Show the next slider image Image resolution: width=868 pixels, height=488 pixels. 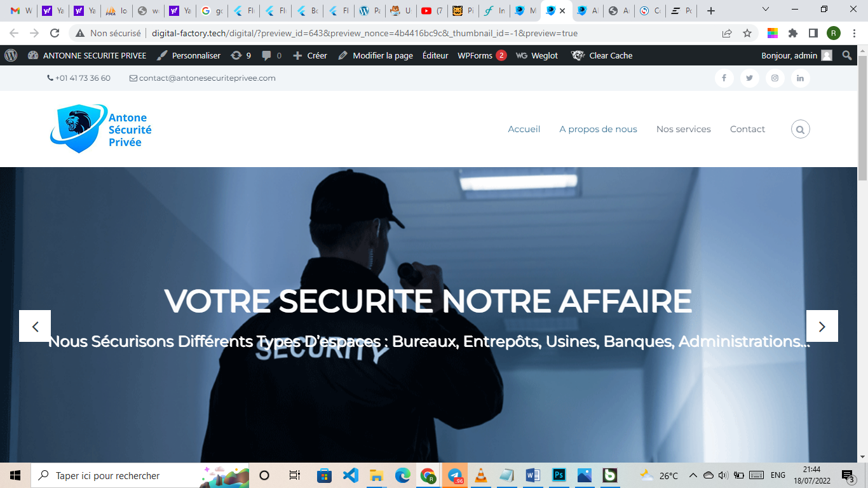click(822, 326)
